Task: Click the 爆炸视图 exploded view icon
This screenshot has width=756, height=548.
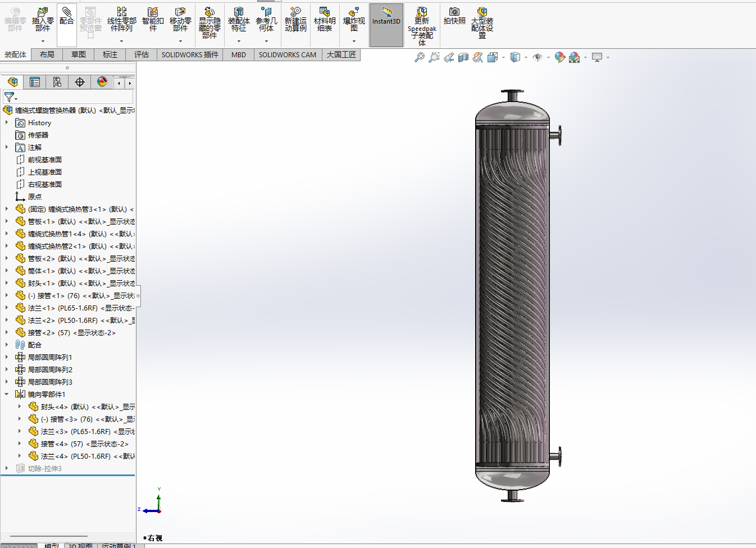Action: tap(354, 12)
